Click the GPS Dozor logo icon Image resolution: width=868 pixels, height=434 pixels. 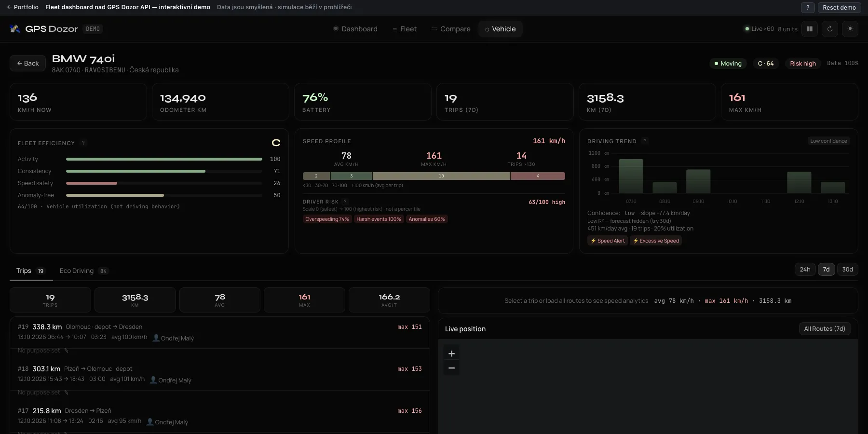coord(15,29)
